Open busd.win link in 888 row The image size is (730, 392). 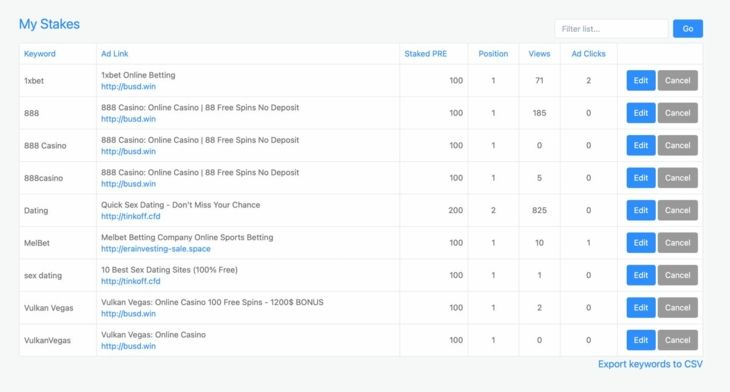click(x=128, y=119)
